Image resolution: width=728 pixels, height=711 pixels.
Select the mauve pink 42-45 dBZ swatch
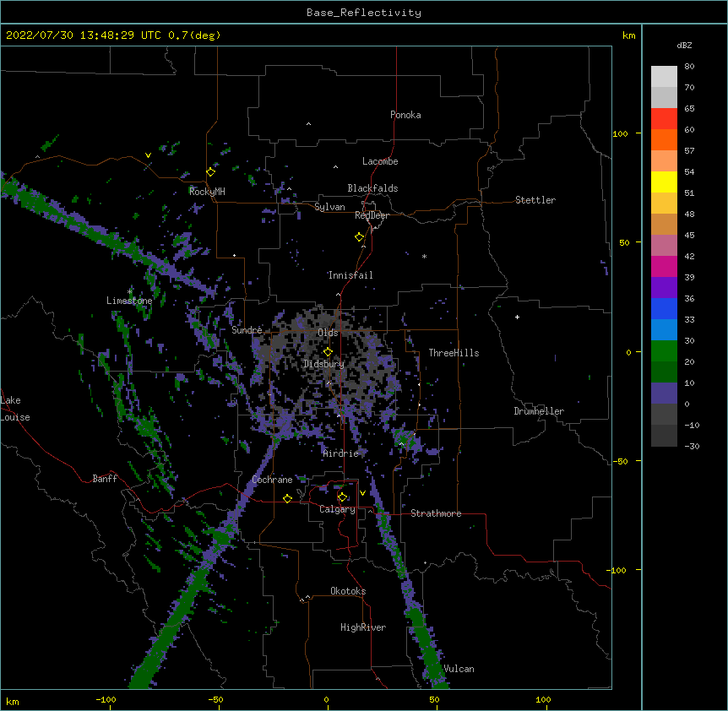pos(664,246)
